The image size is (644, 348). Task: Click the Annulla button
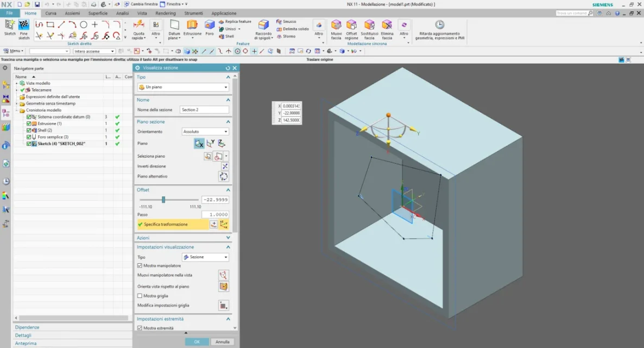(223, 342)
